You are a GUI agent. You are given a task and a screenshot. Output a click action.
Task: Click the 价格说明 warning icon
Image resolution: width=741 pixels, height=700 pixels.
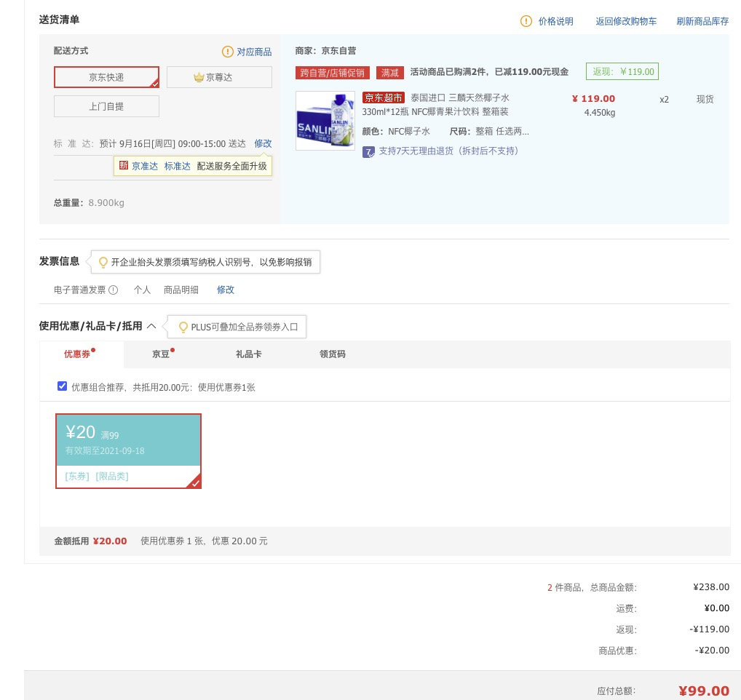click(x=526, y=21)
